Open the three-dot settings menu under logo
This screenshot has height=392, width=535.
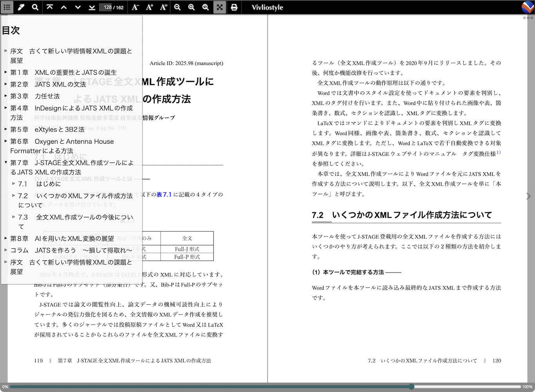tap(528, 18)
